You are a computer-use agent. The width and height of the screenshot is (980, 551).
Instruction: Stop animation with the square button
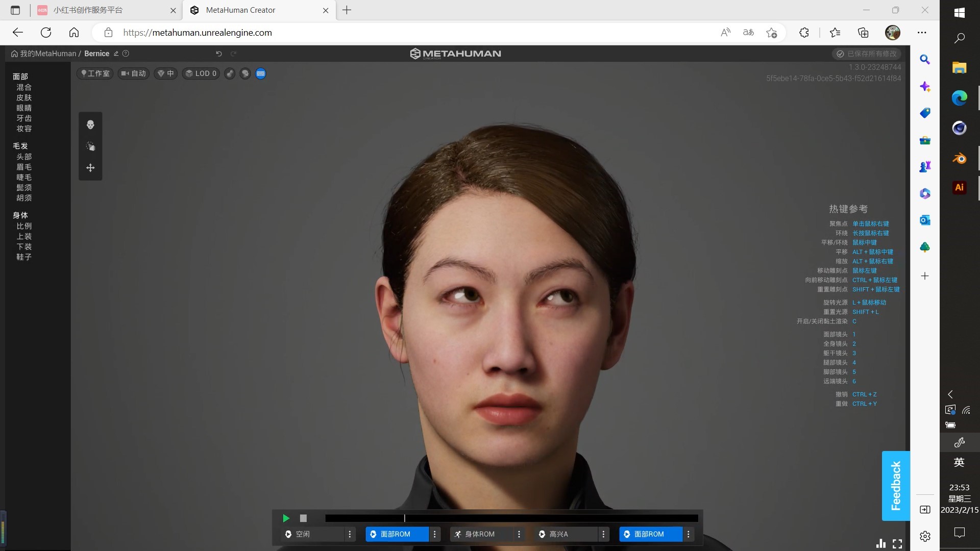[x=303, y=518]
